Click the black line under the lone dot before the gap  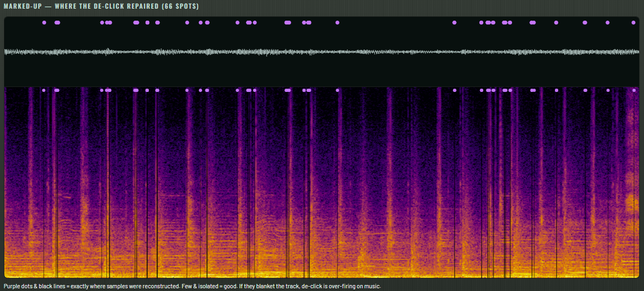338,185
